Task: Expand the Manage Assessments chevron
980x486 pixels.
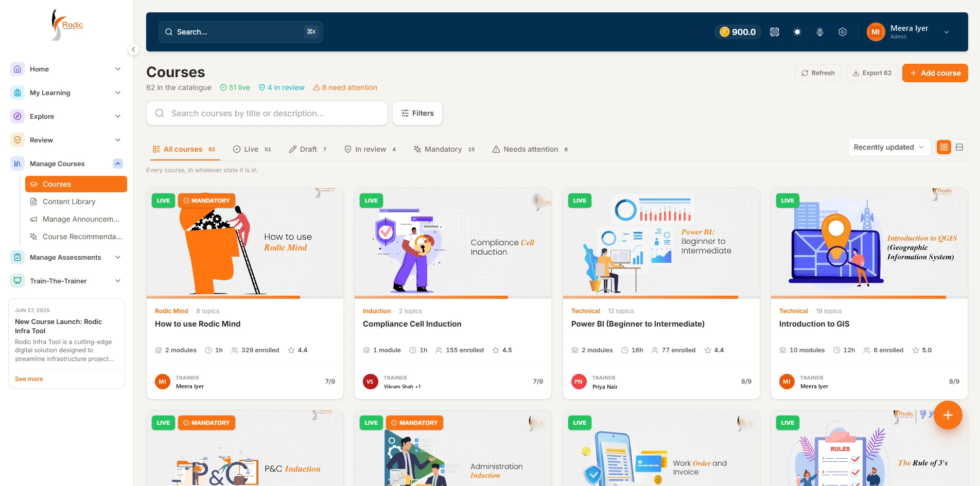Action: click(118, 257)
